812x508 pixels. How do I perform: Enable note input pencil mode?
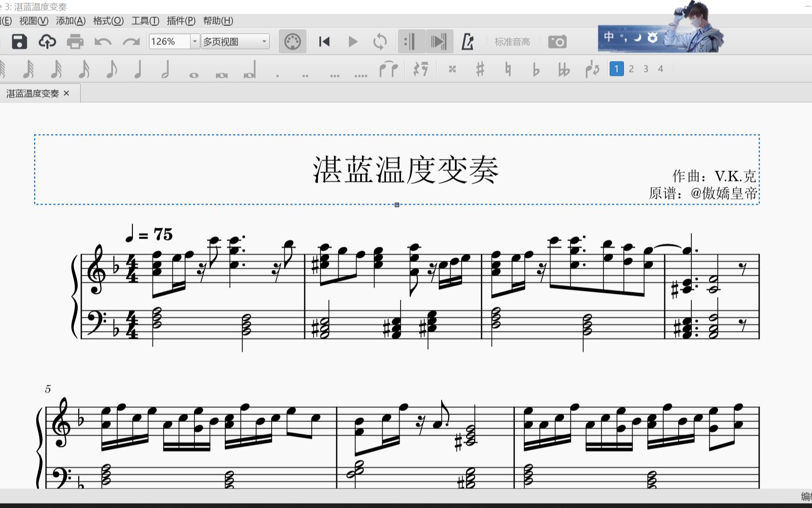coord(468,42)
